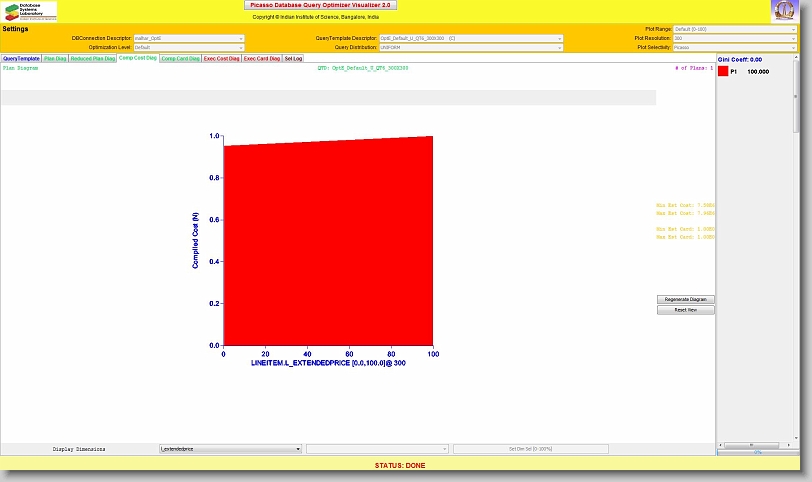Image resolution: width=812 pixels, height=482 pixels.
Task: Click the Reset View button
Action: tap(686, 310)
